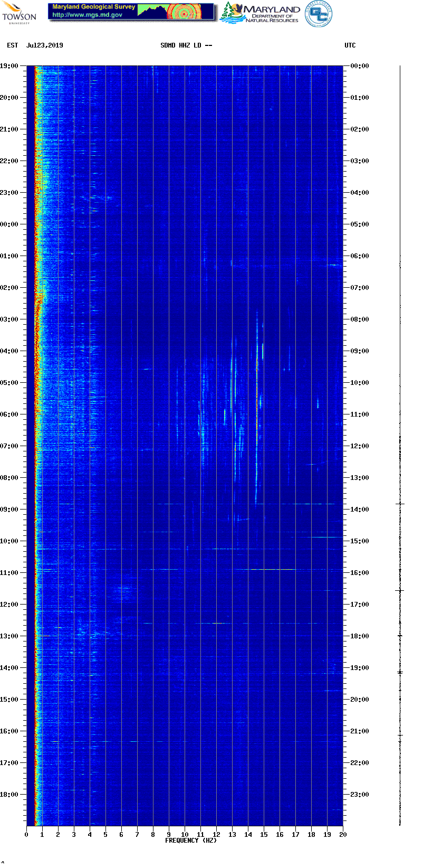The image size is (423, 868).
Task: Click the 03:00 EST time marker
Action: (x=9, y=319)
